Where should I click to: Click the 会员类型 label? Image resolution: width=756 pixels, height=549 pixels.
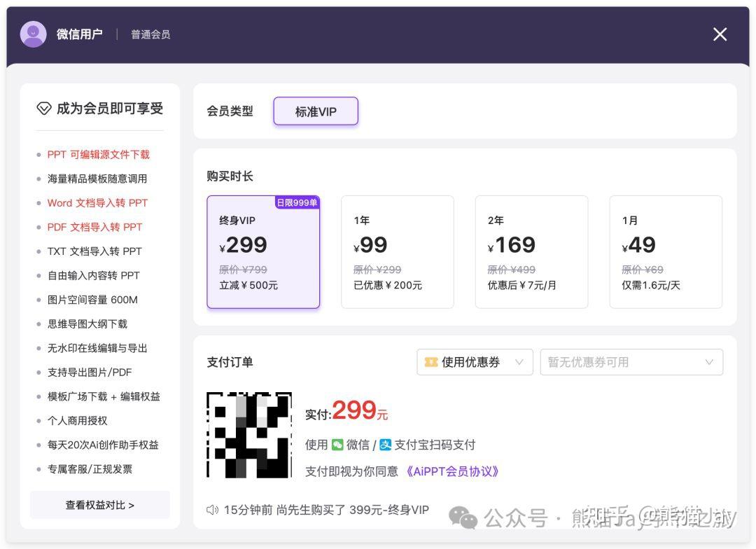coord(230,111)
